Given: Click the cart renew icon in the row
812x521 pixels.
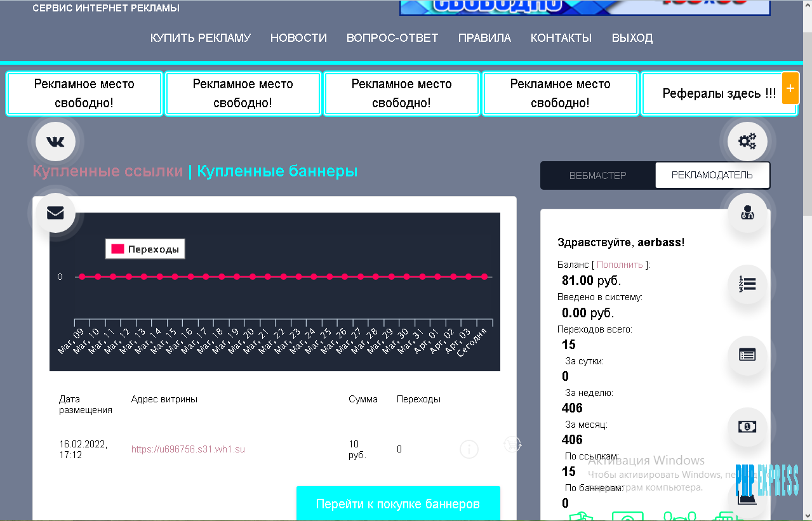Looking at the screenshot, I should [x=512, y=444].
